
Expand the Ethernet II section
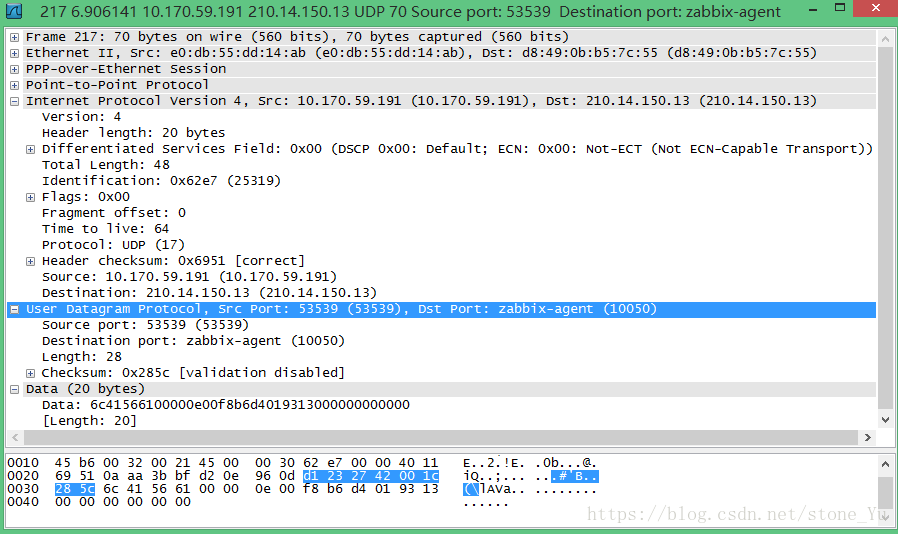(15, 53)
